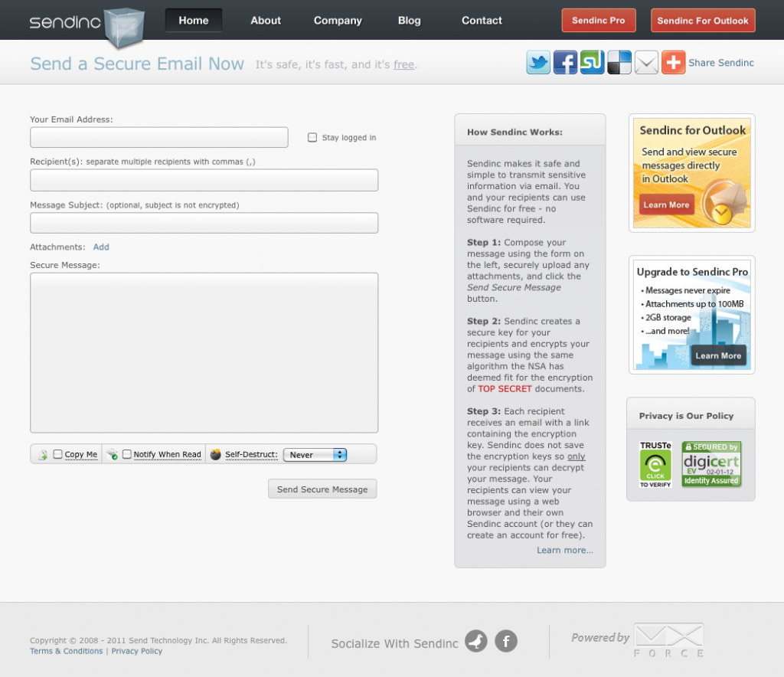Image resolution: width=784 pixels, height=677 pixels.
Task: Focus the Message Subject field
Action: point(204,223)
